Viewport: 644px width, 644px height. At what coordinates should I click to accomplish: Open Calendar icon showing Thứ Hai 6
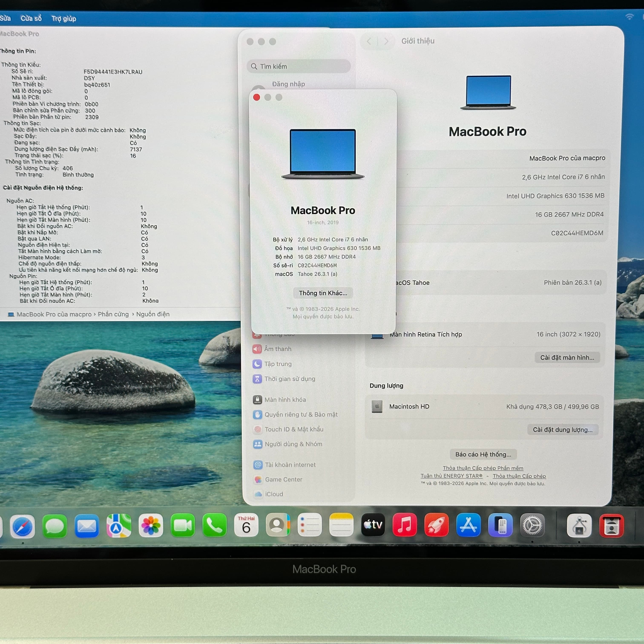(x=246, y=525)
